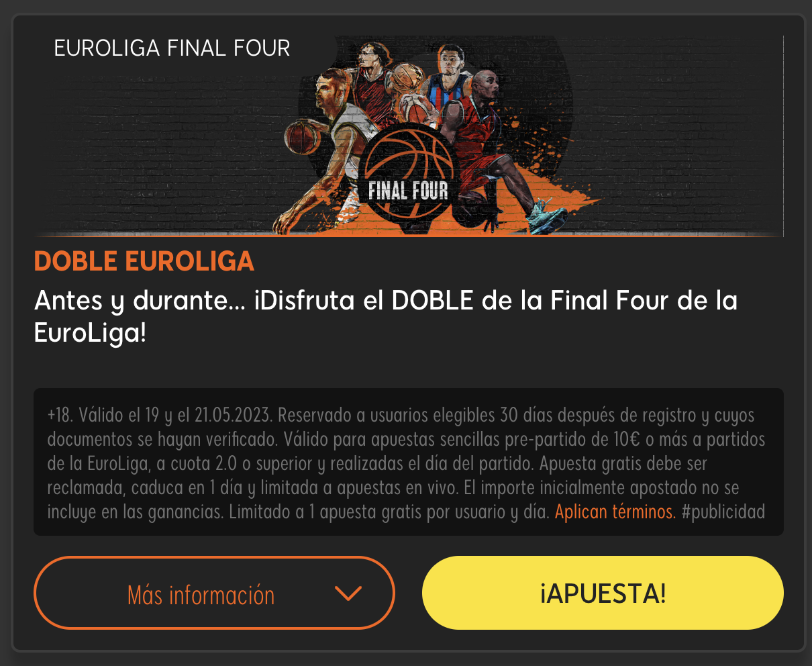Click the #publicidad hashtag
812x666 pixels.
click(723, 512)
